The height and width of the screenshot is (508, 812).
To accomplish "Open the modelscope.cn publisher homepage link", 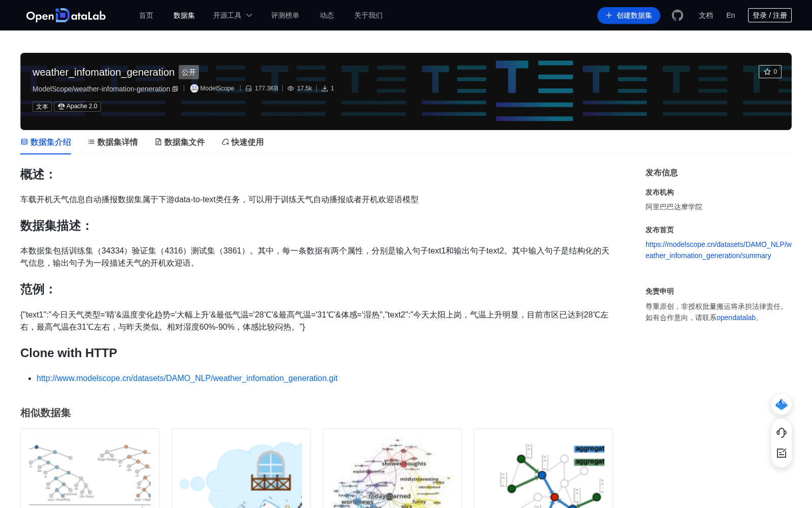I will point(719,250).
